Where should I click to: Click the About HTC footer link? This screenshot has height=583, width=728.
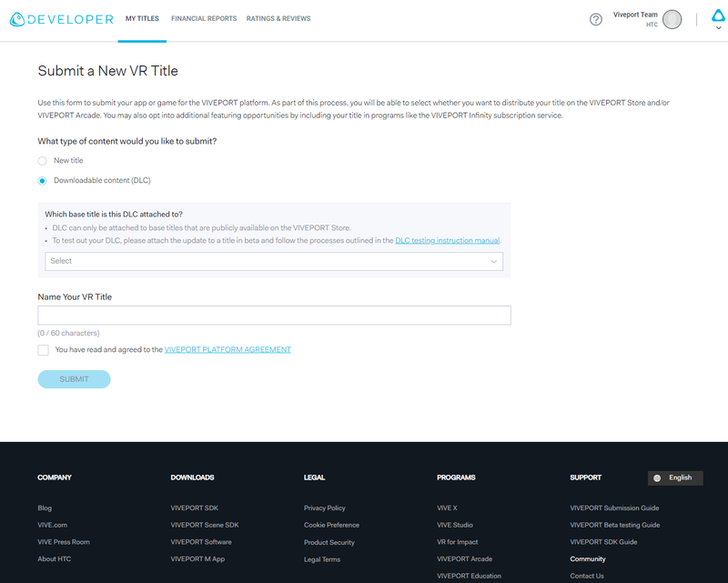55,558
